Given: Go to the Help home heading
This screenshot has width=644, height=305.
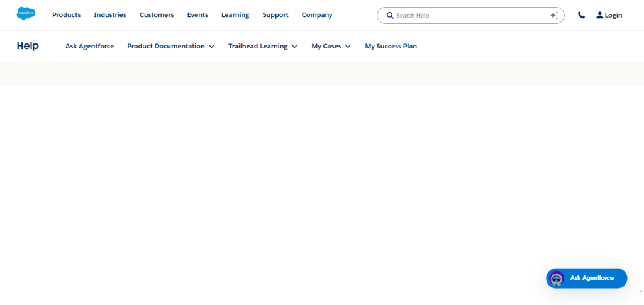Looking at the screenshot, I should pos(28,46).
